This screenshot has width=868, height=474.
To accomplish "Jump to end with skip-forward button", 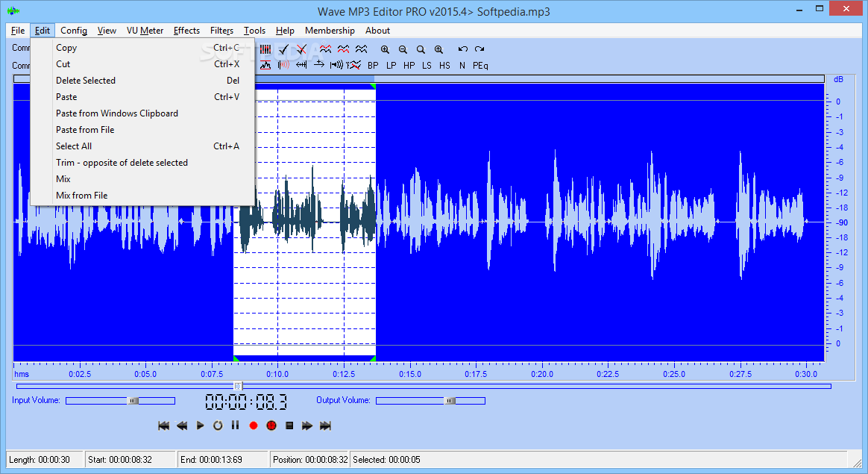I will click(325, 425).
